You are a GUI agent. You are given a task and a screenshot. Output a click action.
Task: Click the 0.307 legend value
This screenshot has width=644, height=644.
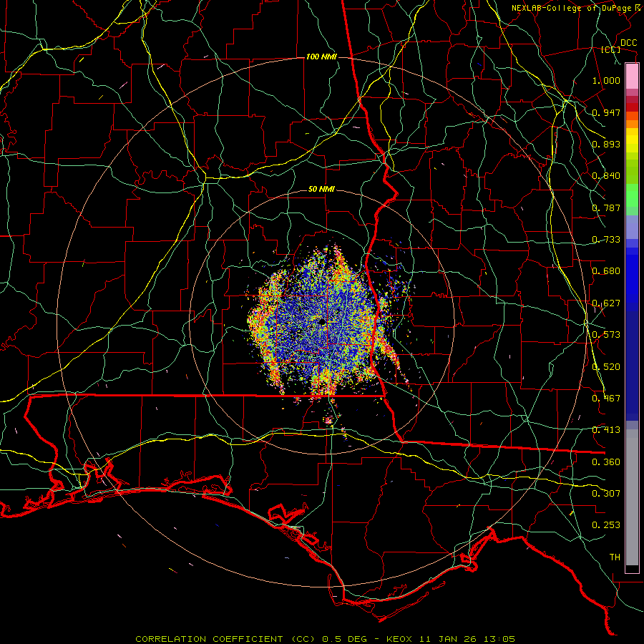pyautogui.click(x=606, y=494)
